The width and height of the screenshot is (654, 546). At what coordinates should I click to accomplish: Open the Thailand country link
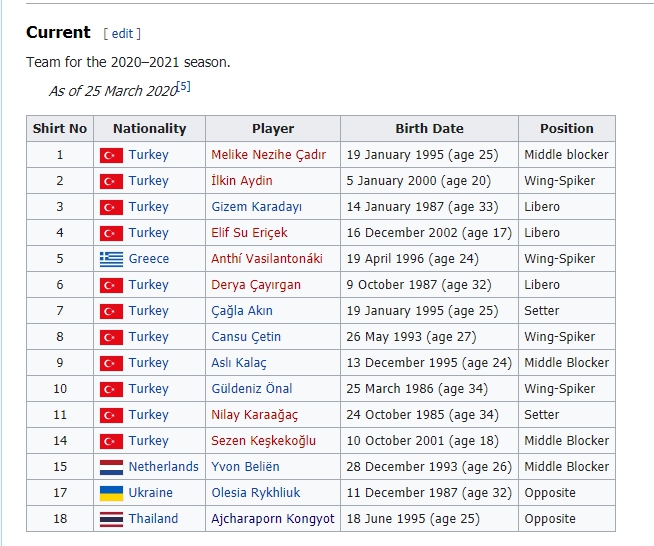pos(153,519)
